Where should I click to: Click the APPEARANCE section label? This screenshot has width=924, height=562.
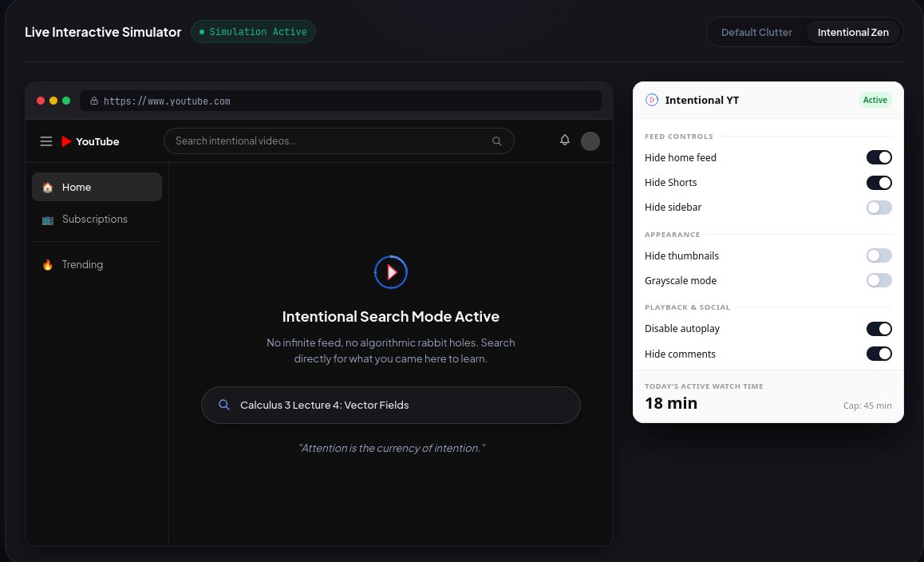(x=673, y=235)
